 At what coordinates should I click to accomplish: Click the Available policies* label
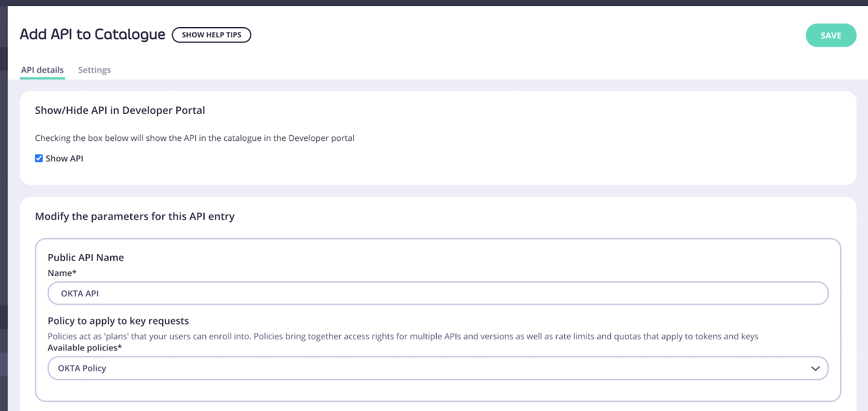85,348
